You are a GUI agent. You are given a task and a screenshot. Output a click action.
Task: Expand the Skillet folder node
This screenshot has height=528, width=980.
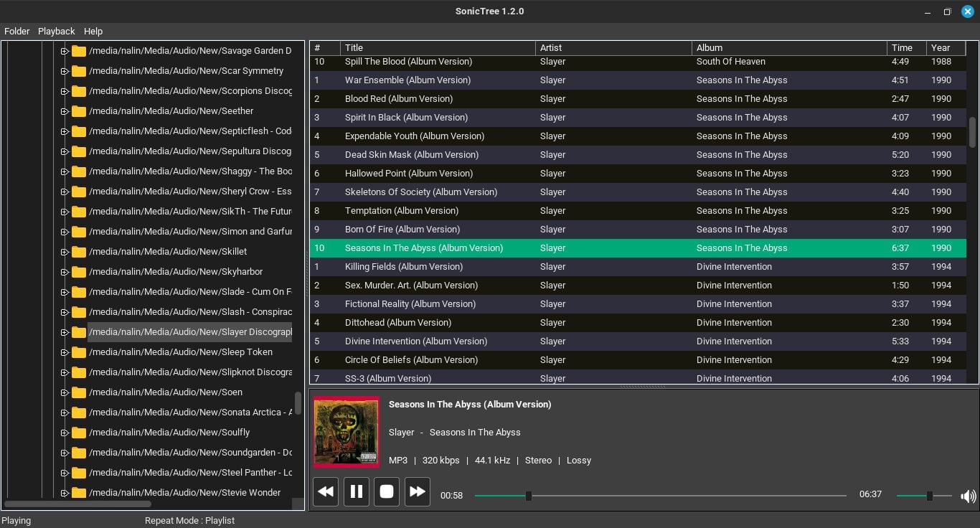coord(64,252)
